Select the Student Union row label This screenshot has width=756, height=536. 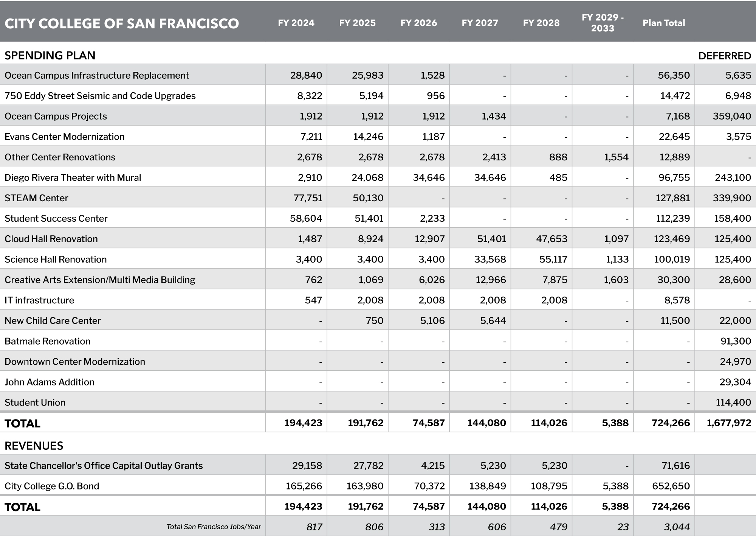point(35,402)
